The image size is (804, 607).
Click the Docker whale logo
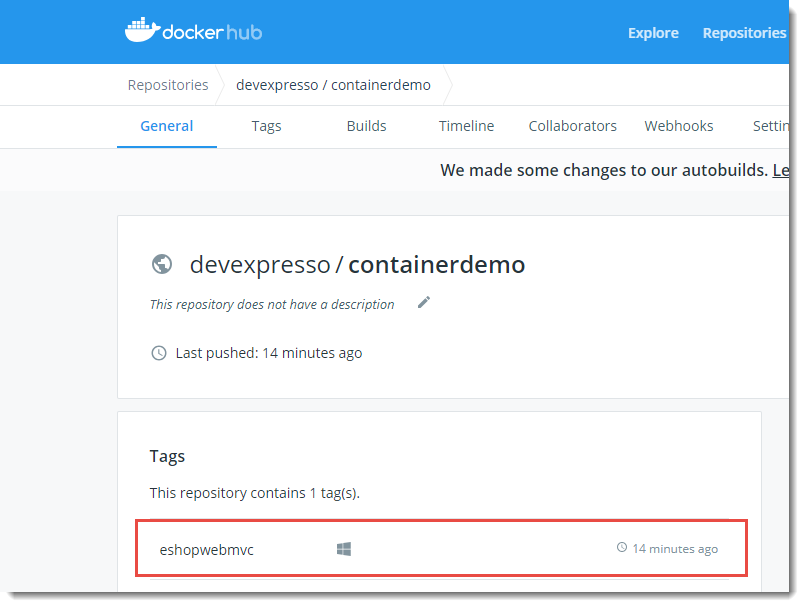pyautogui.click(x=143, y=31)
